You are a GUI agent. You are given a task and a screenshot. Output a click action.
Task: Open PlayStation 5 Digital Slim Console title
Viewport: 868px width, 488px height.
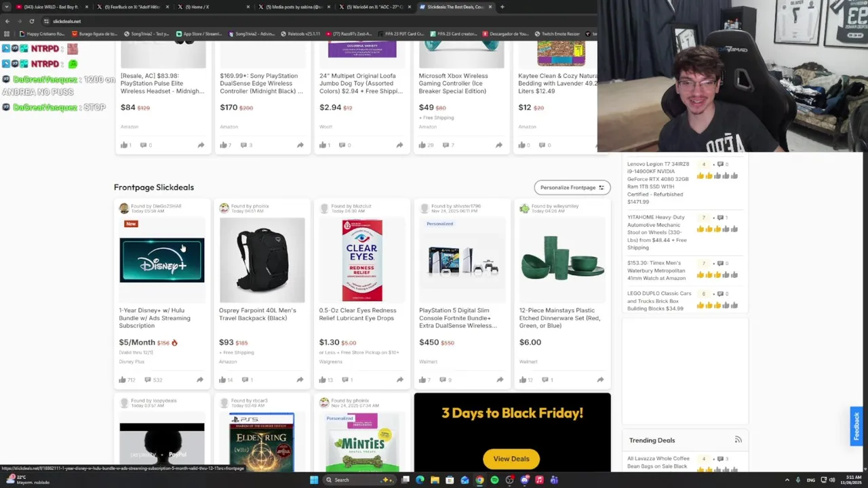coord(458,318)
